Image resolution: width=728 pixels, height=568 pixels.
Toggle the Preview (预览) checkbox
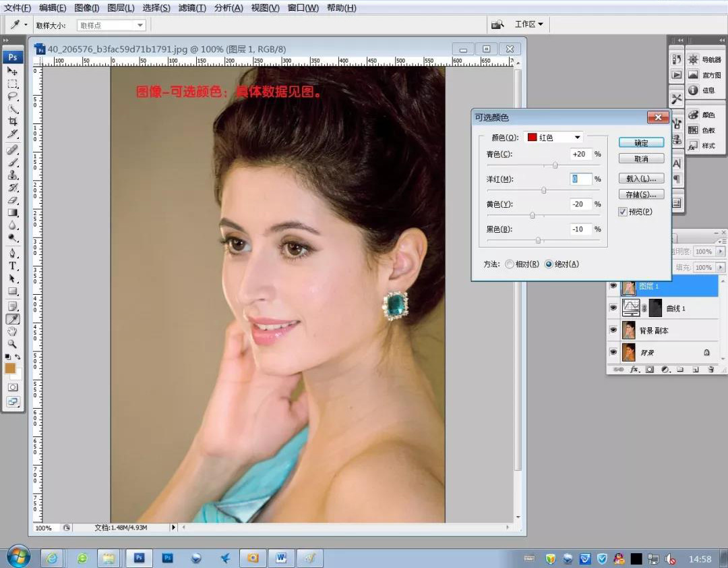point(622,212)
